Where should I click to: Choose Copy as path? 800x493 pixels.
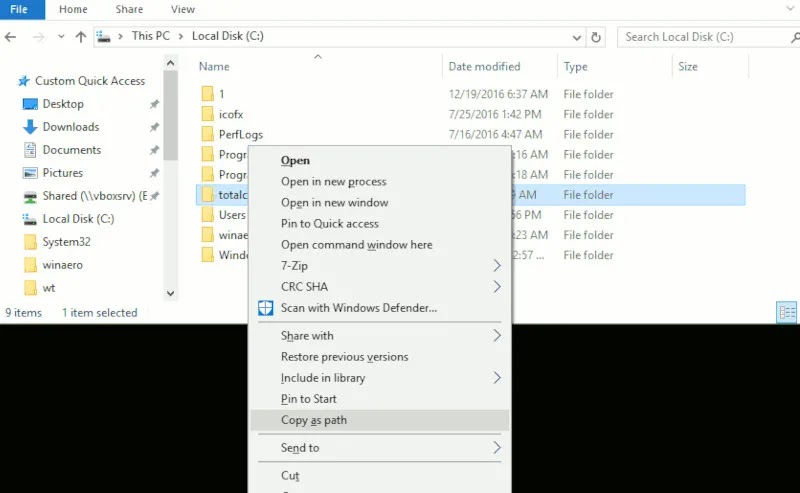pos(380,420)
